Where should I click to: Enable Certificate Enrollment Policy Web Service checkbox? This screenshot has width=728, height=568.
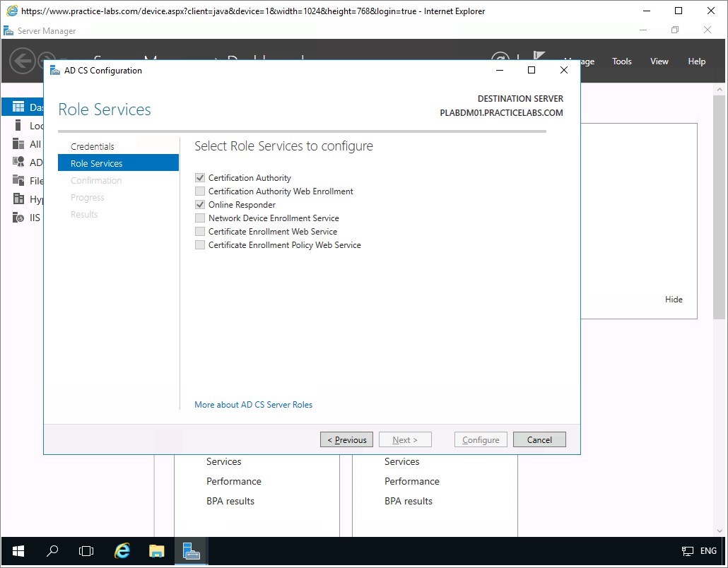click(x=200, y=245)
